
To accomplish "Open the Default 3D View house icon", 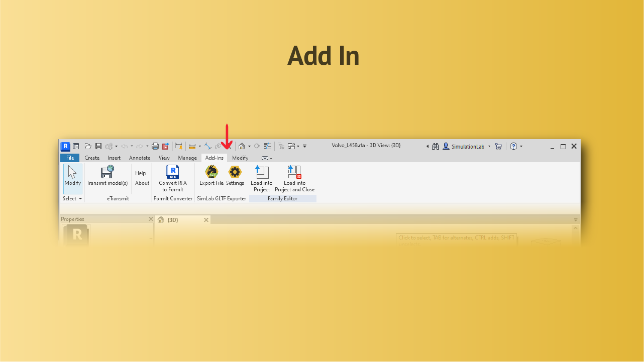I will (x=242, y=146).
